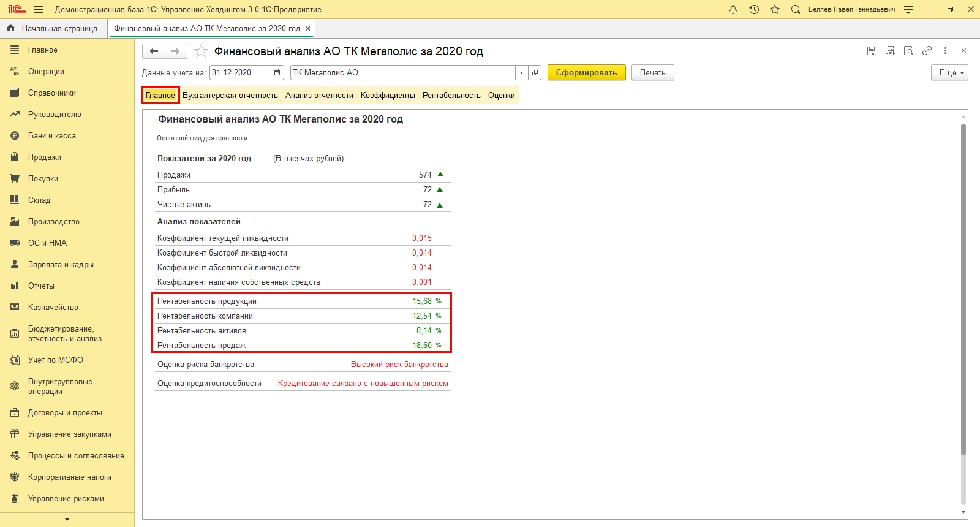Select Коэффициент текущей ликвидности value 0,015
Viewport: 980px width, 527px height.
click(422, 238)
